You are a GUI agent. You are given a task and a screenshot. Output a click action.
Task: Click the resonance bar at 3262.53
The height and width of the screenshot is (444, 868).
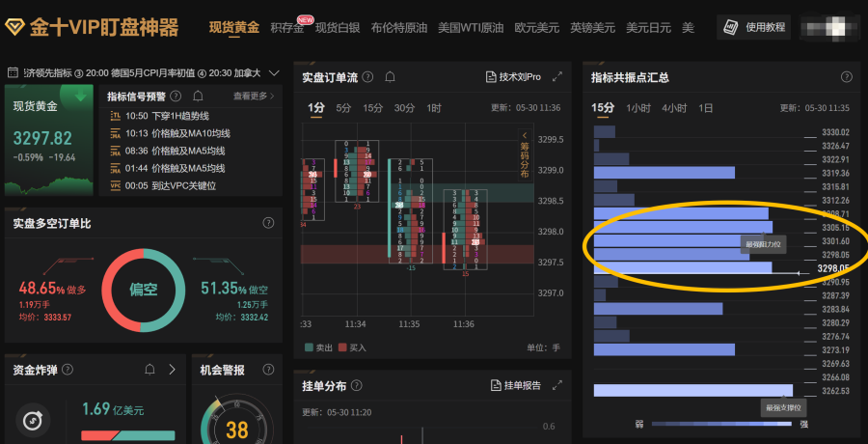[x=693, y=390]
